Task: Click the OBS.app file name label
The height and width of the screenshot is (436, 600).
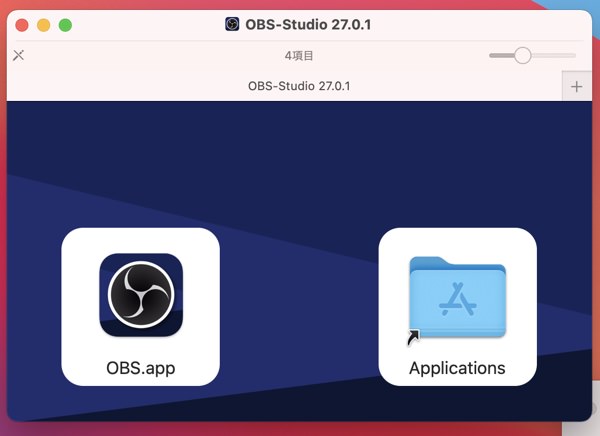Action: click(x=141, y=368)
